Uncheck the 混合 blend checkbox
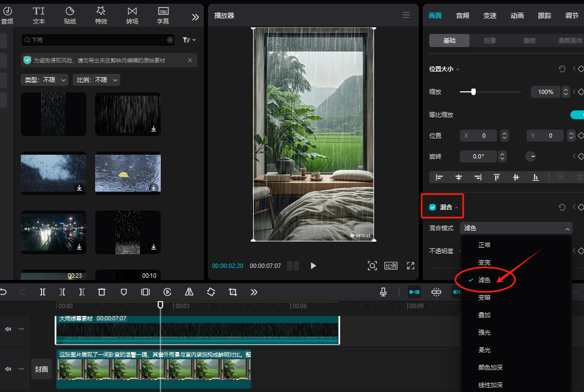This screenshot has width=584, height=392. [432, 207]
